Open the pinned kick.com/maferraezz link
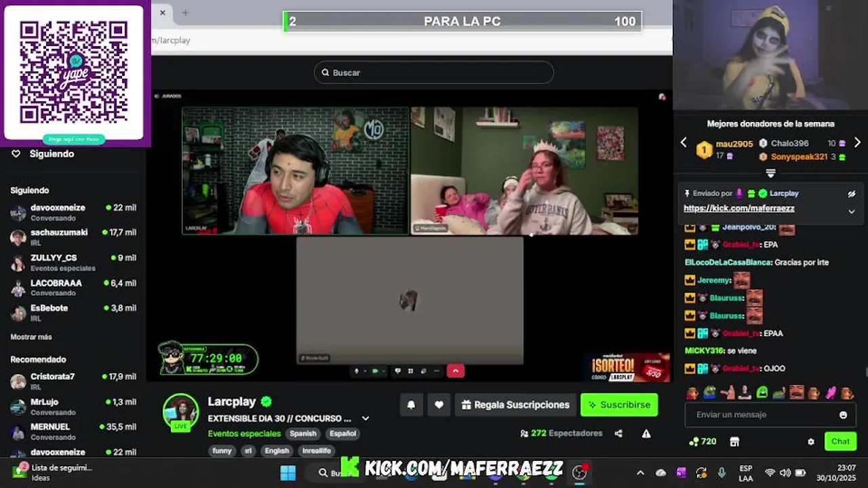This screenshot has height=488, width=868. [739, 209]
